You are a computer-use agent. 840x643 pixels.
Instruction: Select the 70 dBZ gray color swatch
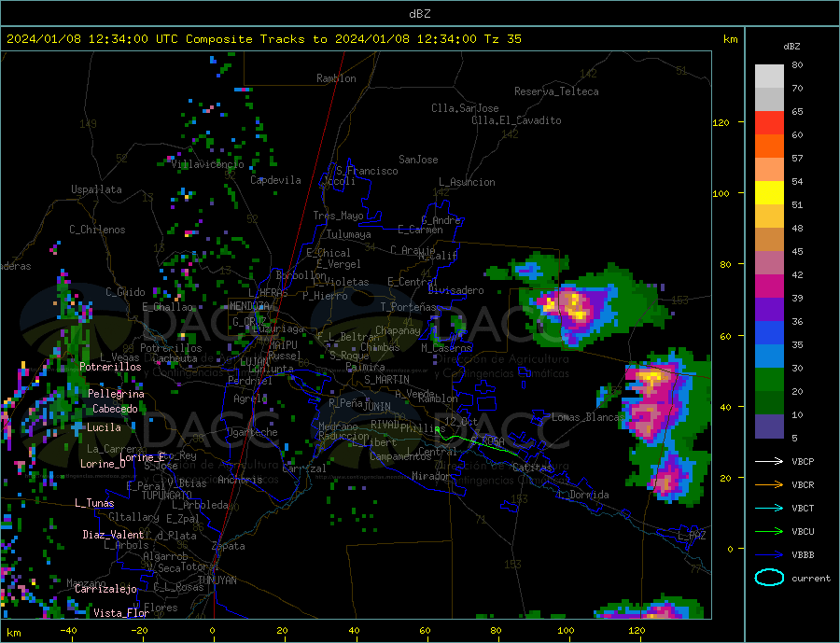point(769,100)
